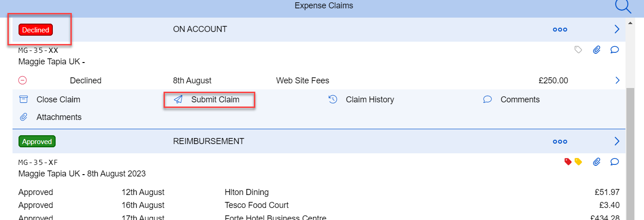This screenshot has width=644, height=220.
Task: Click the Attachments paperclip icon in actions
Action: [x=23, y=117]
